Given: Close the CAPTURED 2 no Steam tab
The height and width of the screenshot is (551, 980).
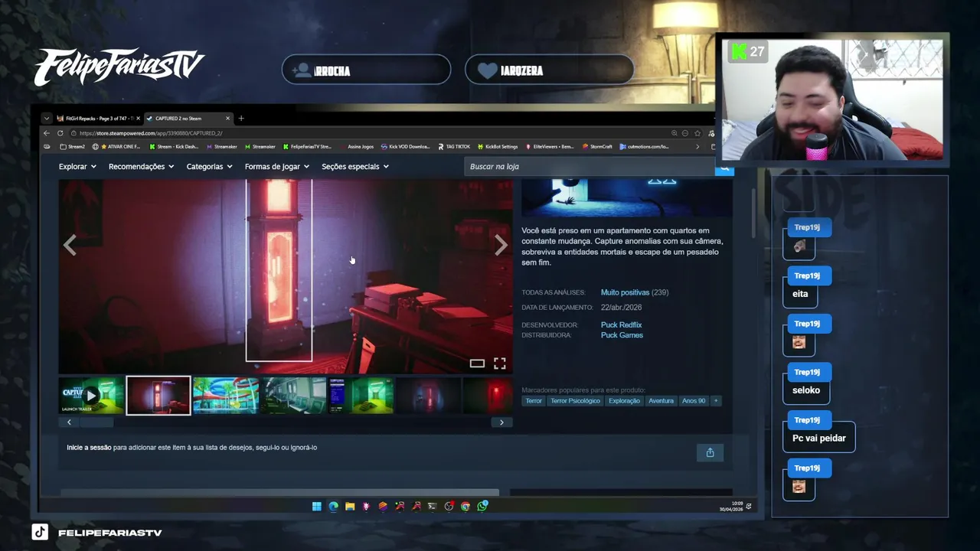Looking at the screenshot, I should (x=227, y=119).
